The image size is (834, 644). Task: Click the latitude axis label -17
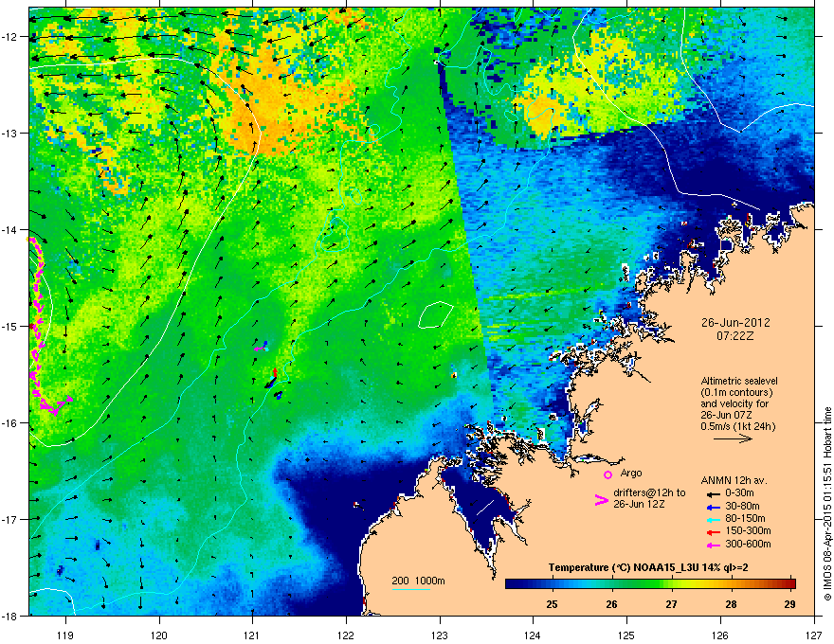pos(10,519)
